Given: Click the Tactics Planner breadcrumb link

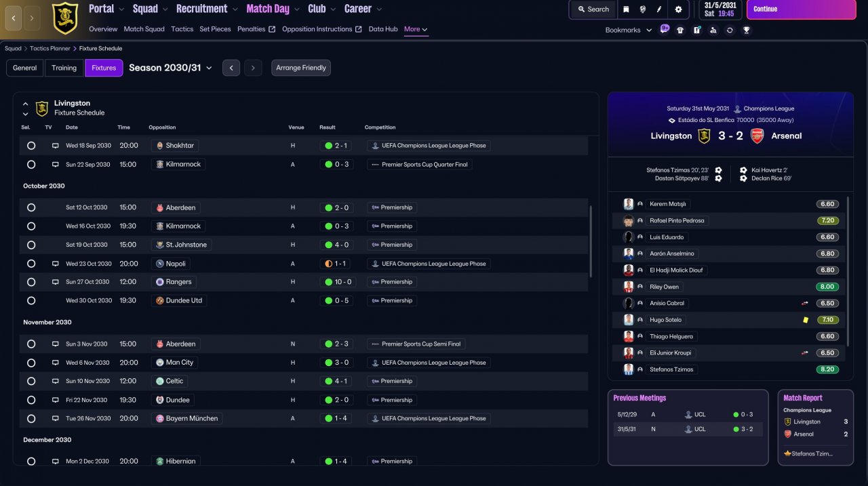Looking at the screenshot, I should click(x=50, y=49).
